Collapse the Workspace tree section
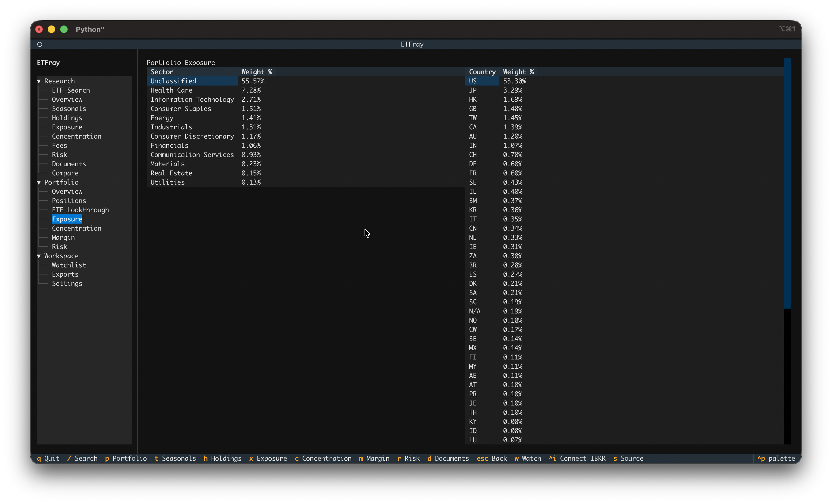The height and width of the screenshot is (504, 832). tap(39, 256)
